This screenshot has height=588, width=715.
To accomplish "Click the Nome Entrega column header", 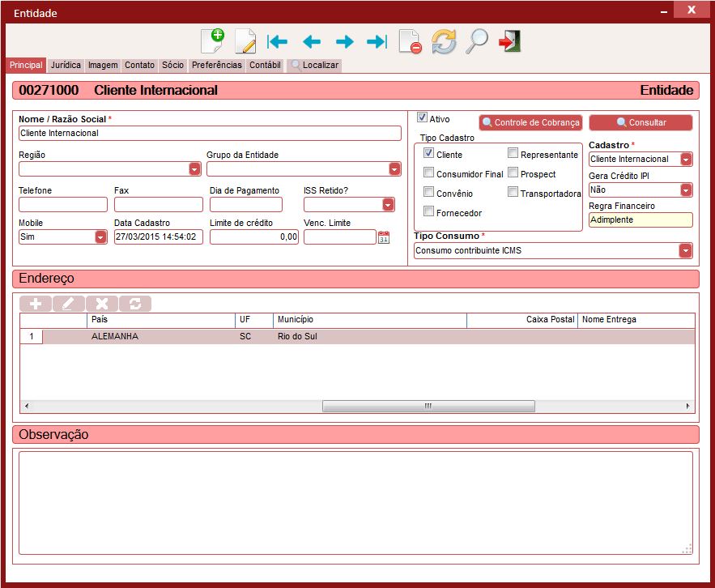I will pyautogui.click(x=636, y=320).
